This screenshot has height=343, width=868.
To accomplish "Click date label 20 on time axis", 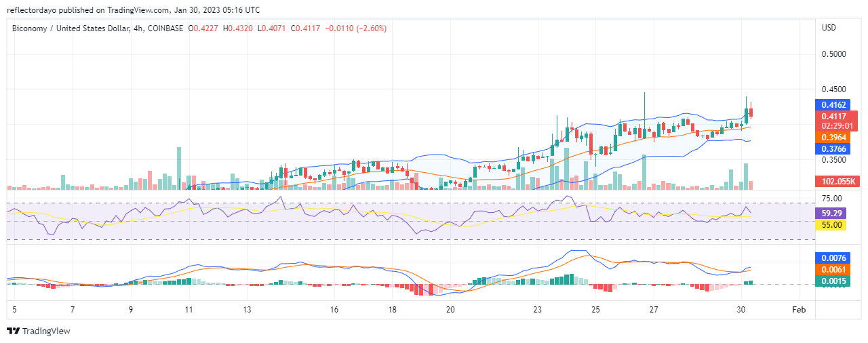I will pos(450,308).
